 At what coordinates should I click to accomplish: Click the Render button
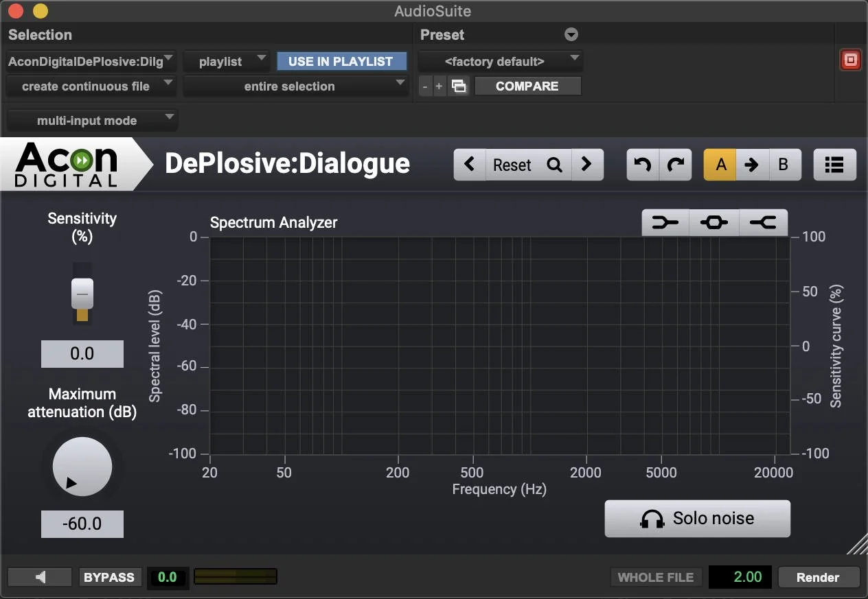click(819, 577)
